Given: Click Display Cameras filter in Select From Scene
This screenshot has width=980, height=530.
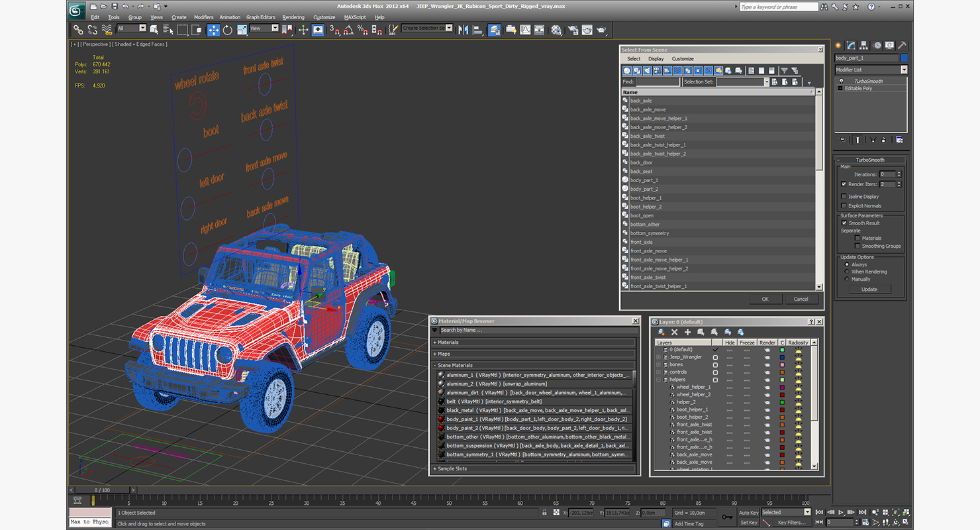Looking at the screenshot, I should click(657, 70).
